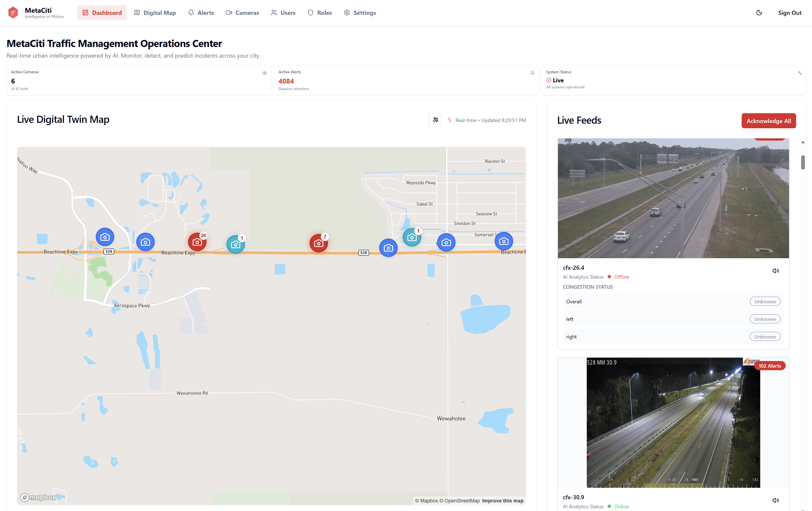Click the Sign Out link
Screen dimensions: 812x511
point(790,13)
